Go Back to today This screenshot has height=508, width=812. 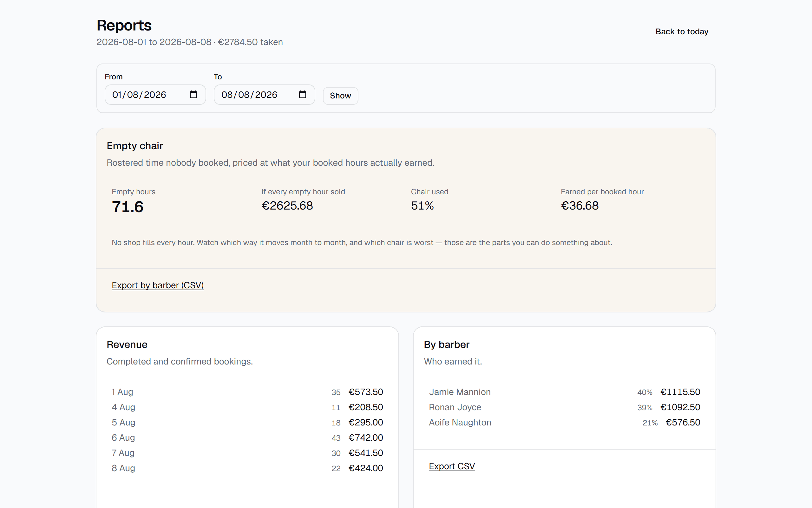tap(681, 31)
